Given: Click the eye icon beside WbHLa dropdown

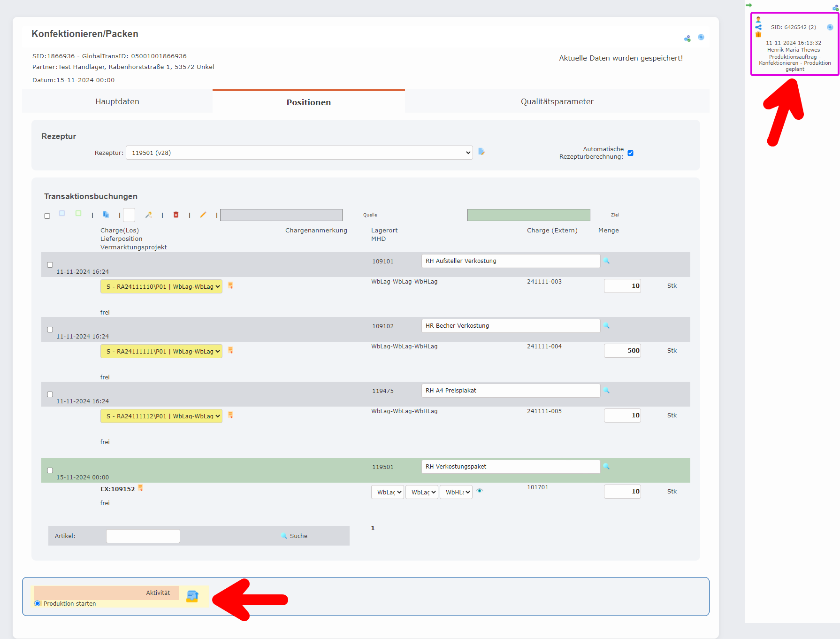Looking at the screenshot, I should (479, 491).
